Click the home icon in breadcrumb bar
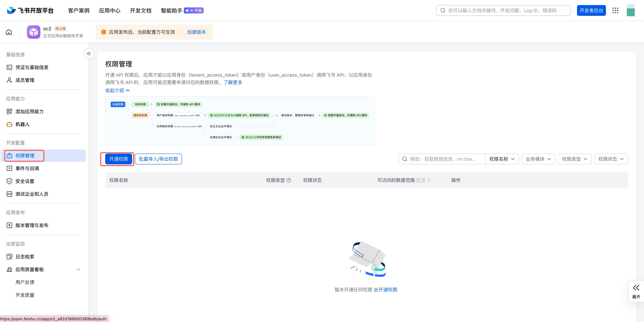 coord(9,32)
